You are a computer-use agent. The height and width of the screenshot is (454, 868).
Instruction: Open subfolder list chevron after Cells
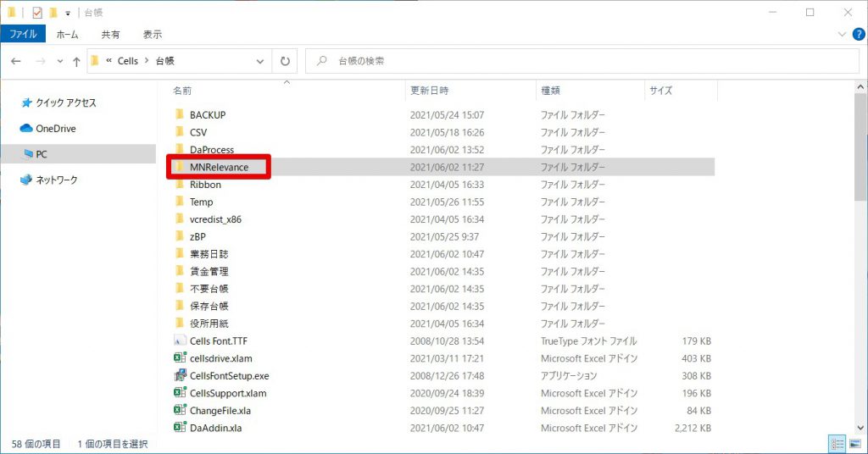tap(147, 60)
